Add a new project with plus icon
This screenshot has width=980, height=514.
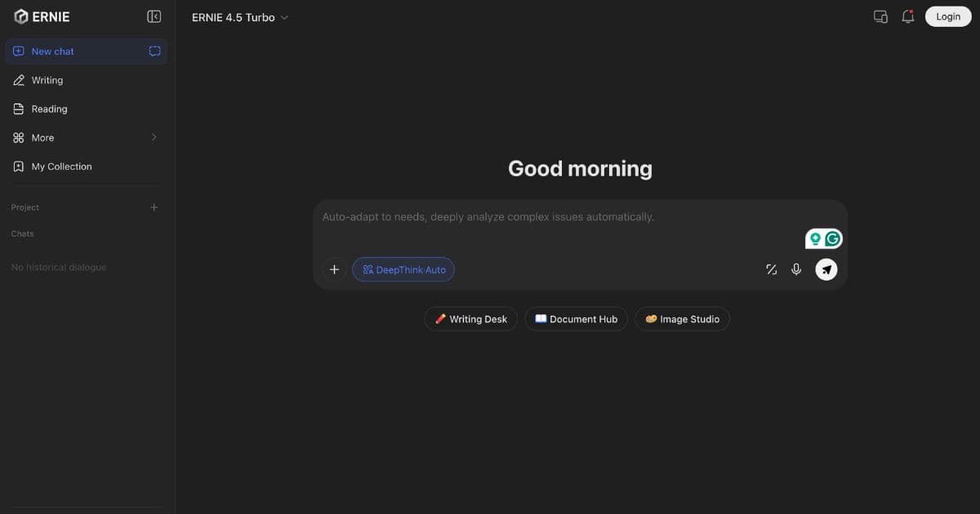154,207
